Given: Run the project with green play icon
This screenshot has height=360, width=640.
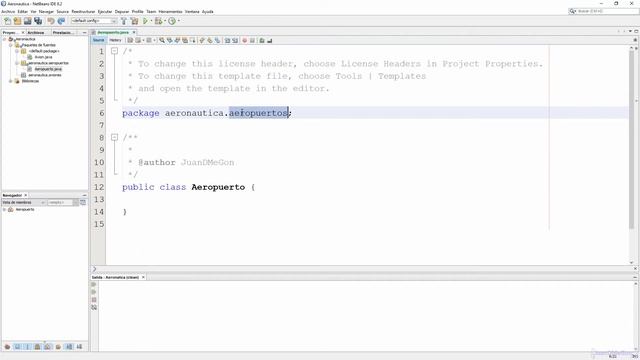Looking at the screenshot, I should 145,21.
